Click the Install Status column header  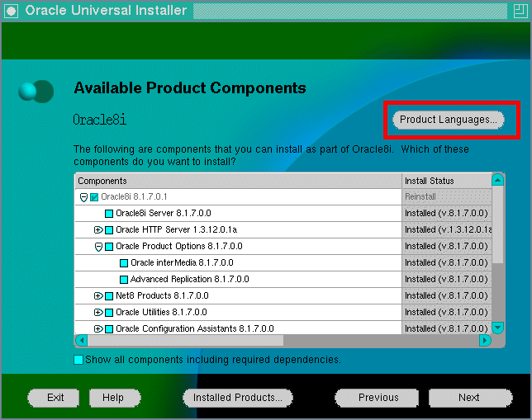(447, 181)
